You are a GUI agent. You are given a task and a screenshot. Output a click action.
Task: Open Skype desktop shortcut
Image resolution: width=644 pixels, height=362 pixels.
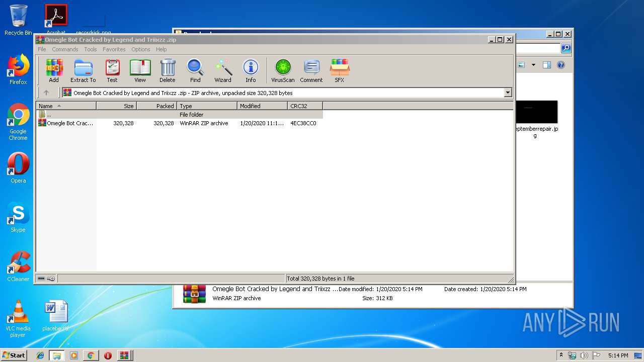click(18, 218)
